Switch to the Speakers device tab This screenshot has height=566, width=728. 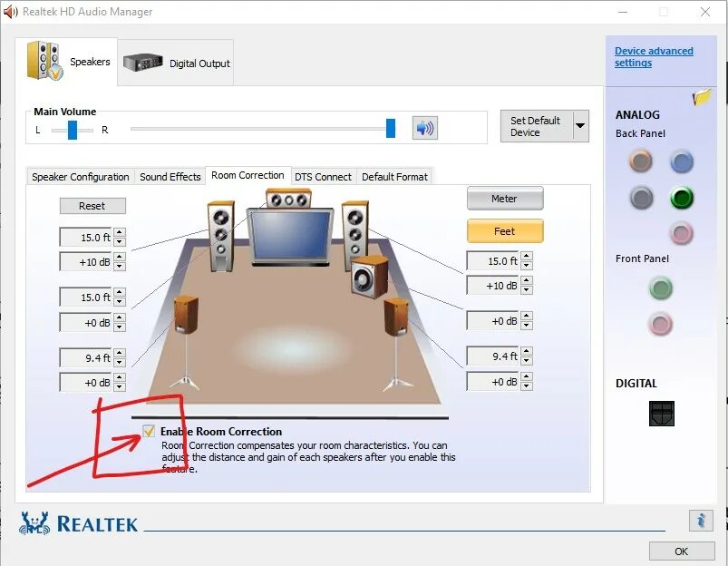[66, 62]
